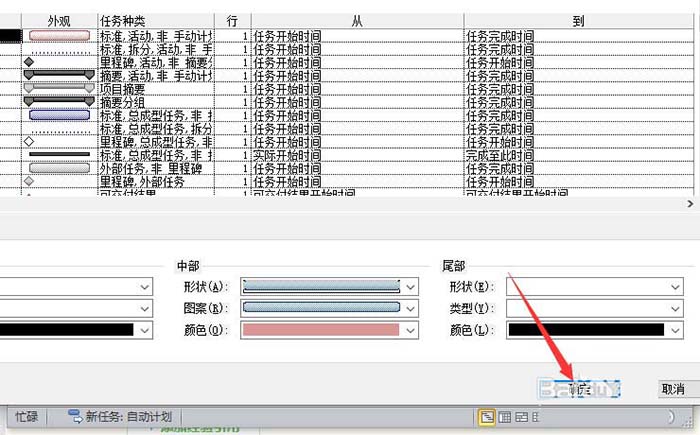Select the 任务完成时间 cell of 外部任务, 非 里程碑 row

tap(579, 168)
